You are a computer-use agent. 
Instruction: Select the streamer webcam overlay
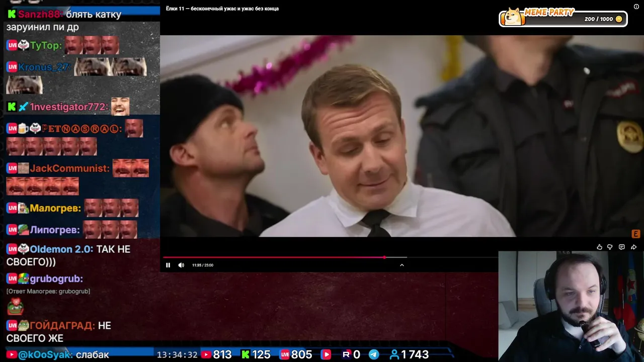click(571, 306)
